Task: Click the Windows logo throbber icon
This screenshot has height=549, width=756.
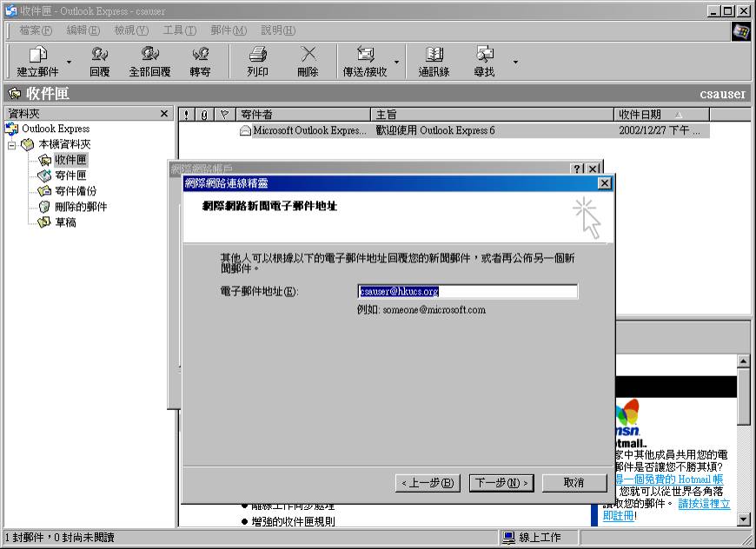Action: point(741,32)
